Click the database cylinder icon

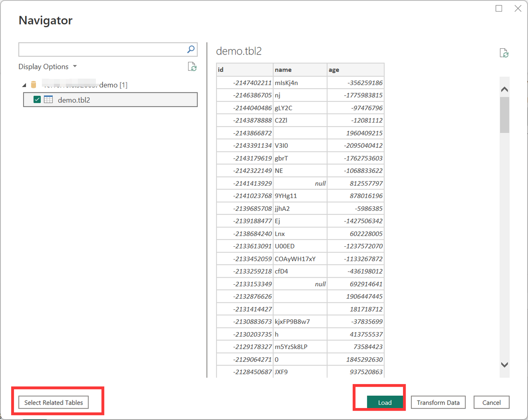click(x=34, y=85)
